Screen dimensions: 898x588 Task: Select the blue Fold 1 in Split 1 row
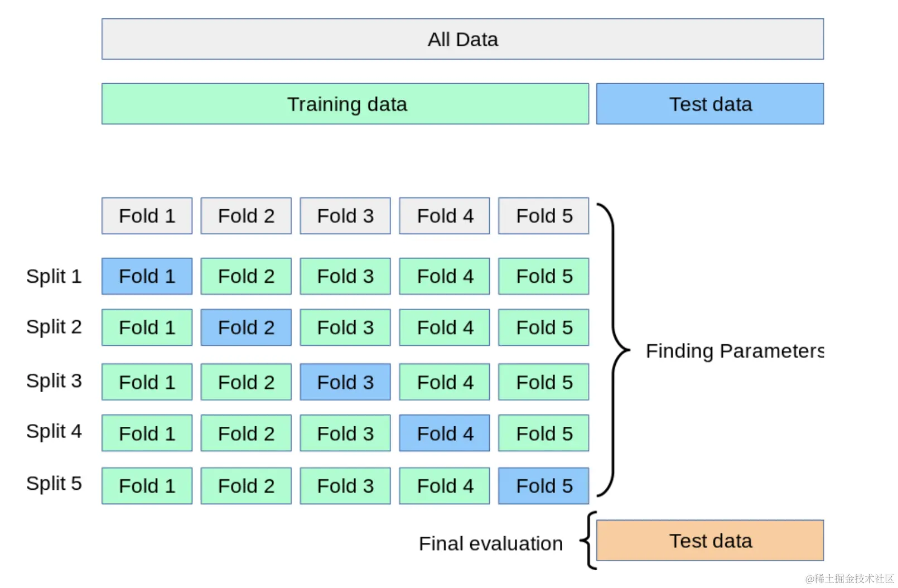(x=147, y=276)
